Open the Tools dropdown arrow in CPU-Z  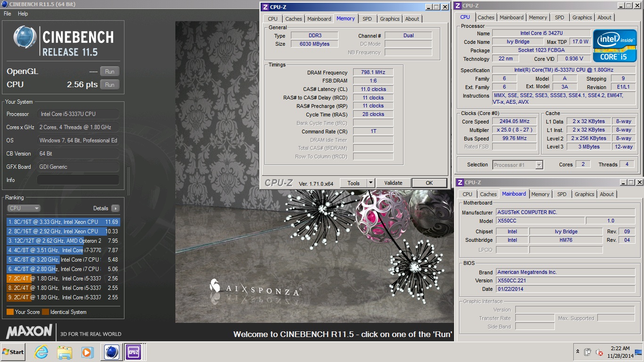371,183
